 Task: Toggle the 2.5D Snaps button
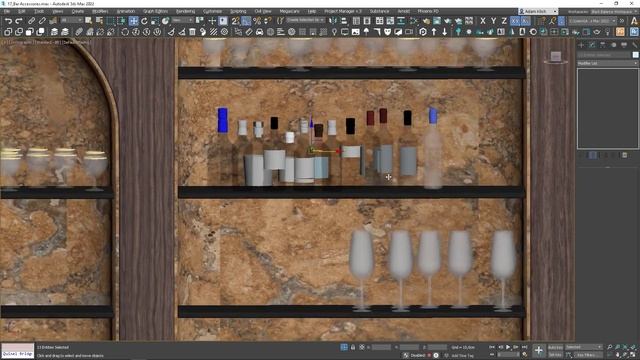pyautogui.click(x=236, y=21)
